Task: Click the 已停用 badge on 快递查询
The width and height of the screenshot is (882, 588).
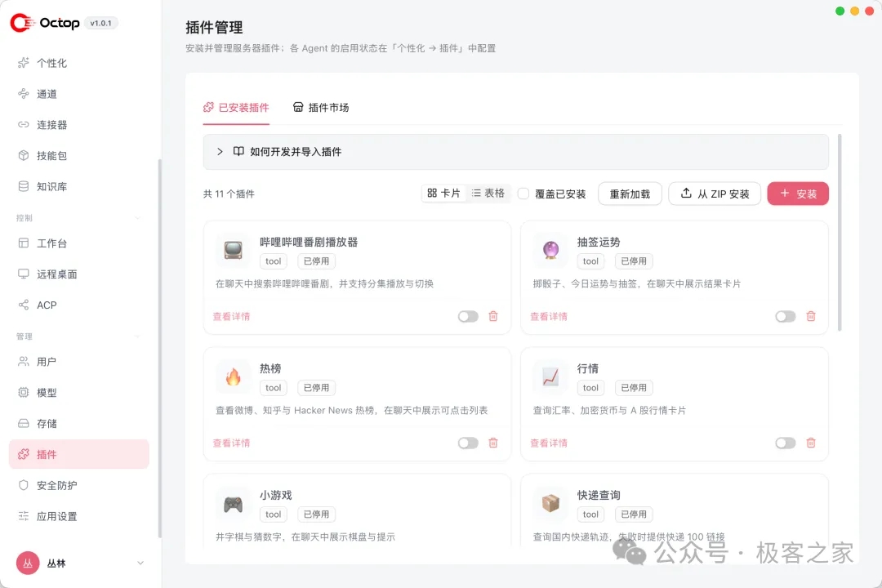Action: point(634,514)
